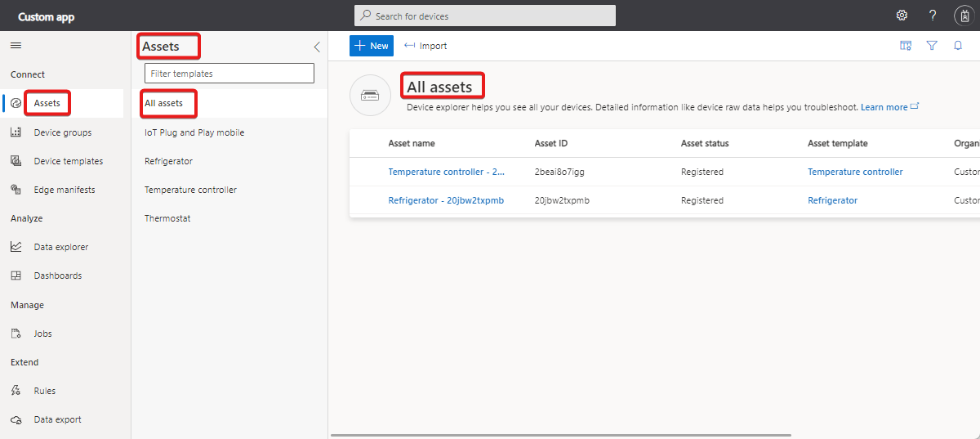Select Refrigerator template in the list
Viewport: 980px width, 439px height.
pos(168,161)
